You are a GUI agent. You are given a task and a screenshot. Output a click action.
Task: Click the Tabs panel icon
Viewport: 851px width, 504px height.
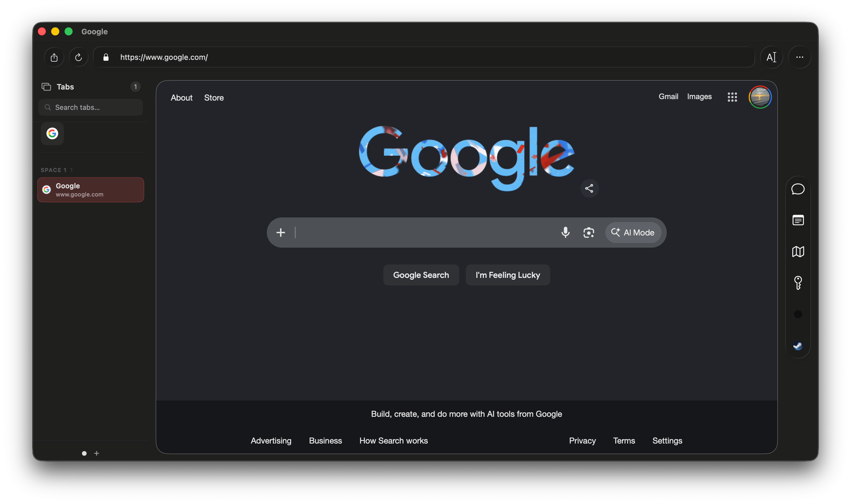click(x=46, y=87)
